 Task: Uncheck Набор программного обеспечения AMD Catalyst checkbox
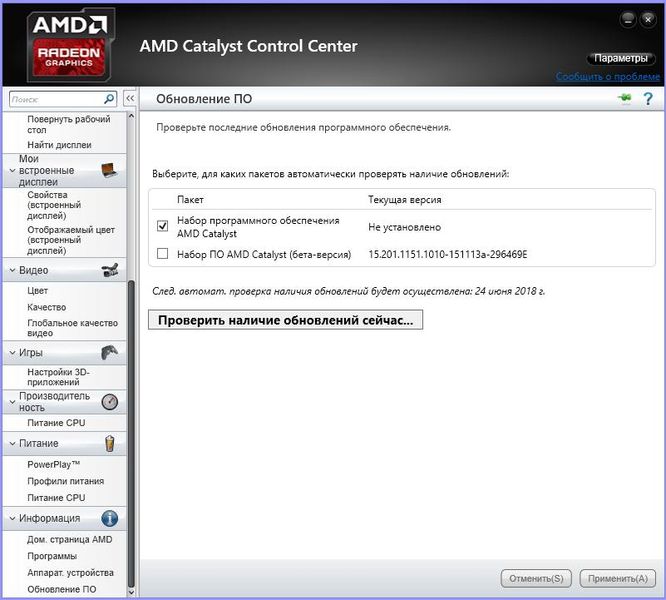[x=162, y=226]
